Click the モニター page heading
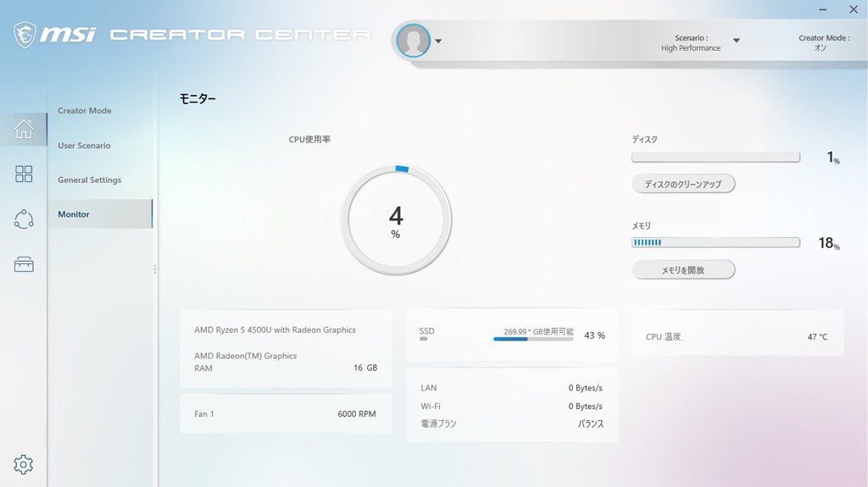The image size is (868, 487). point(197,98)
